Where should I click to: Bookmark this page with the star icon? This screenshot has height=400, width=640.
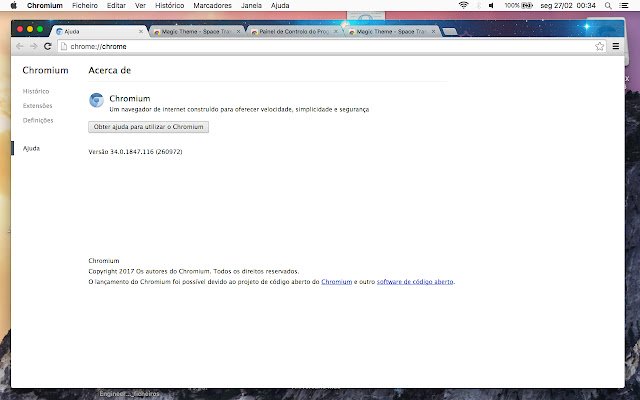click(599, 46)
